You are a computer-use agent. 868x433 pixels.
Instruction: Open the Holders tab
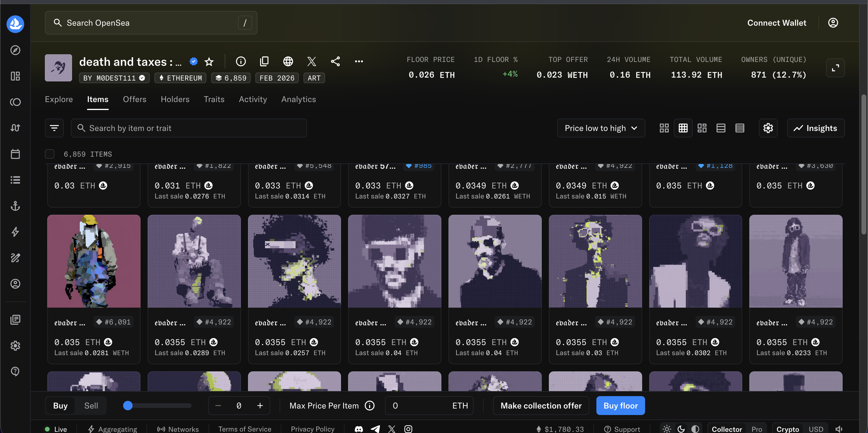point(175,99)
